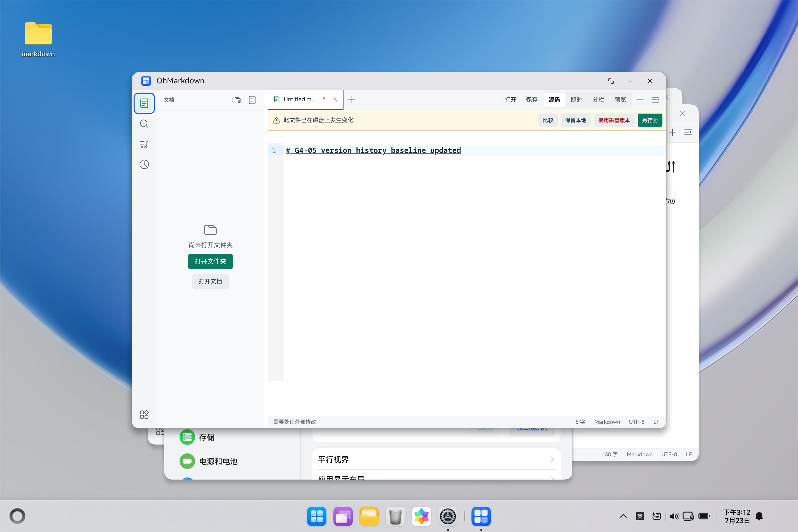Click Markdown language in OhMarkdown status bar
798x532 pixels.
pos(607,422)
